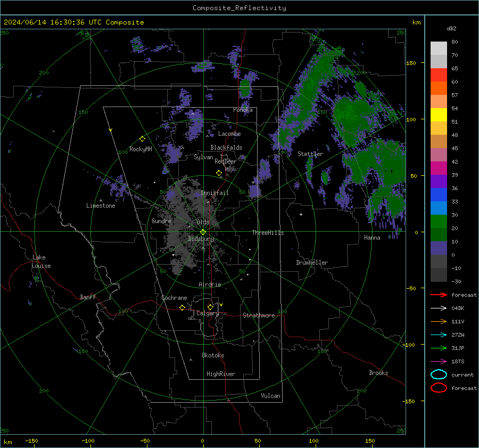
Task: Select the Sundre label
Action: point(161,221)
